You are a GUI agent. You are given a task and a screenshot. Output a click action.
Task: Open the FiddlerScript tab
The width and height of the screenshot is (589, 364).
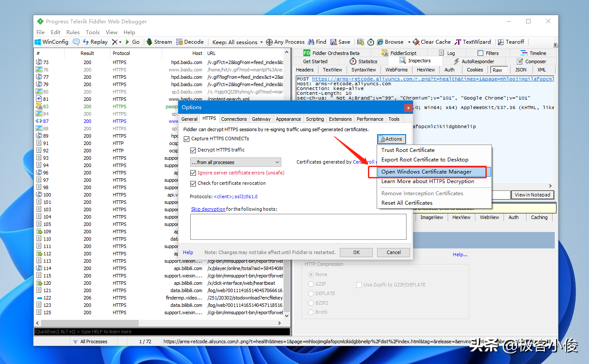[399, 53]
